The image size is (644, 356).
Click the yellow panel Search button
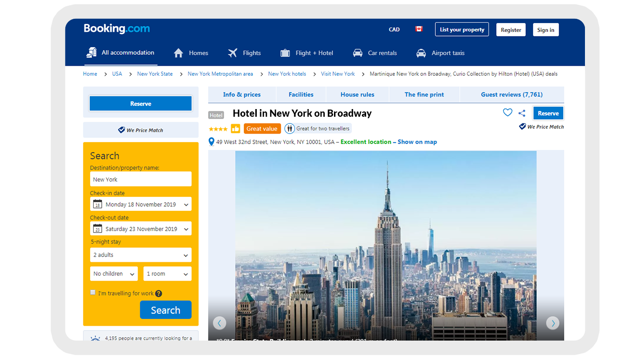[x=166, y=310]
